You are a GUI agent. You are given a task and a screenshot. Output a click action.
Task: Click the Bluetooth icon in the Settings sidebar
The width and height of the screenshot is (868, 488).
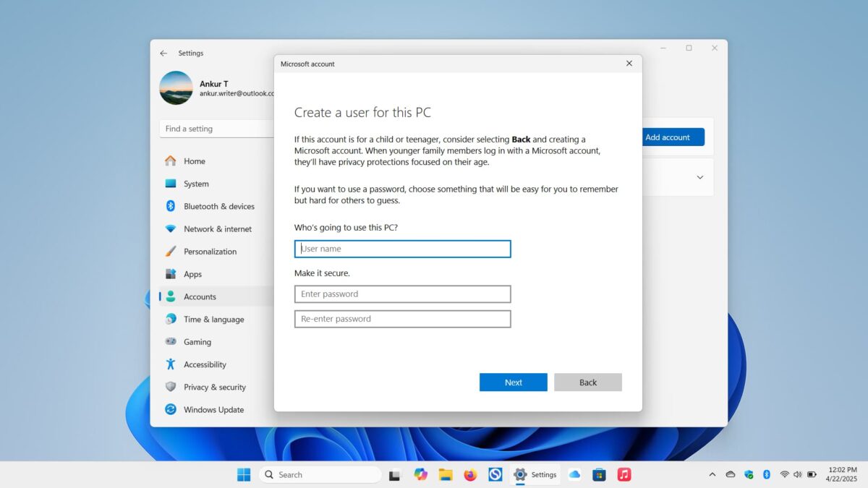click(171, 206)
